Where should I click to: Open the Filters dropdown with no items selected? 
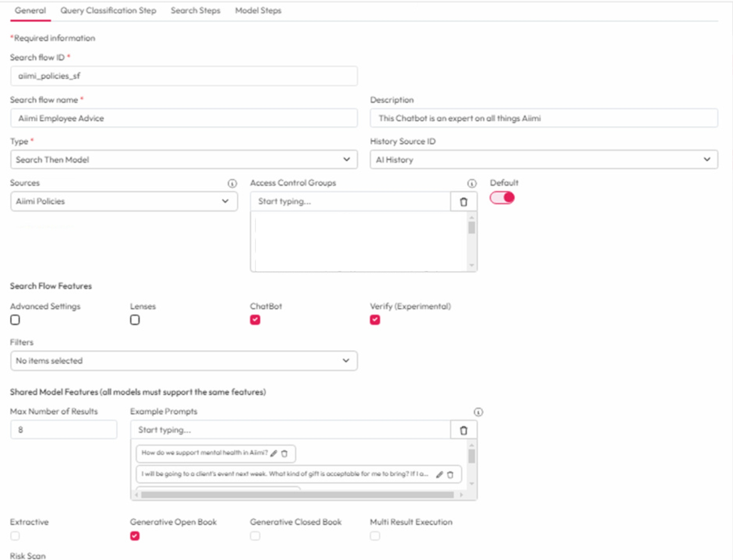(x=184, y=361)
